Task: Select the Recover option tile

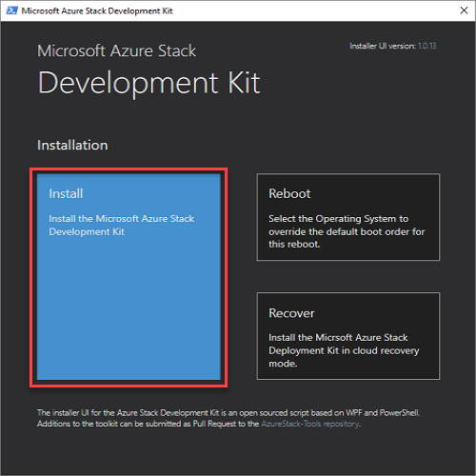Action: pyautogui.click(x=348, y=336)
